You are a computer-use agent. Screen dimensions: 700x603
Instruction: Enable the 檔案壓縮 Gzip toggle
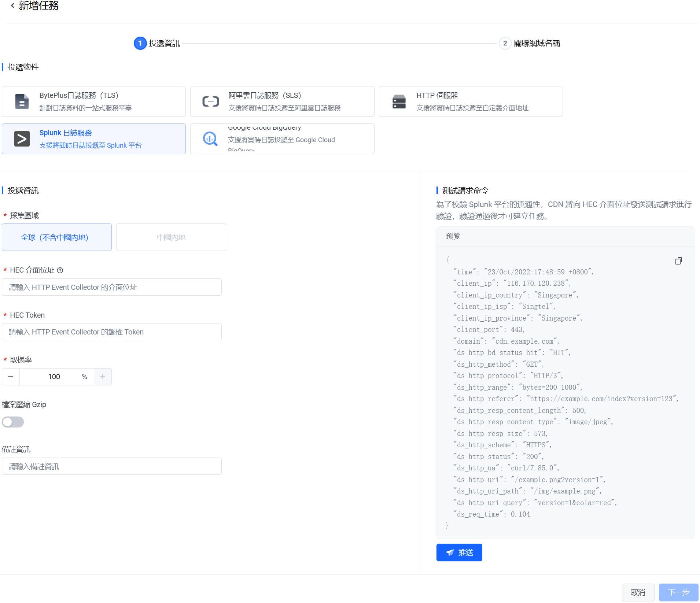(x=13, y=422)
